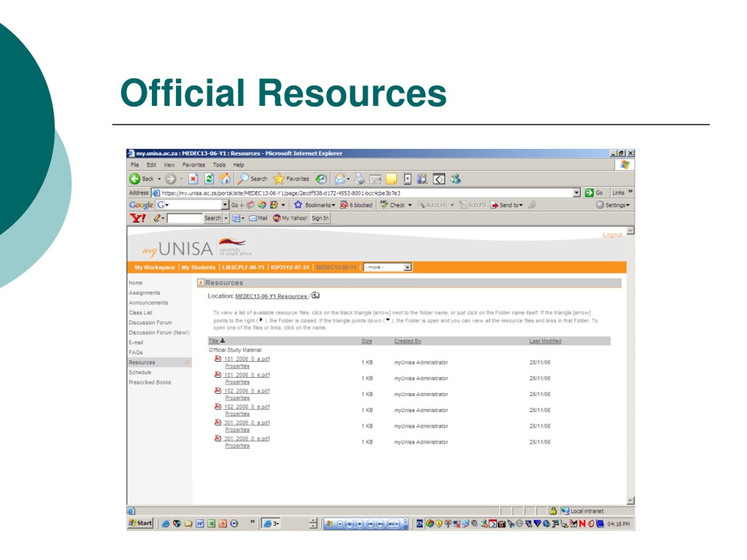
Task: Click the Word icon in the quick launch bar
Action: [200, 524]
